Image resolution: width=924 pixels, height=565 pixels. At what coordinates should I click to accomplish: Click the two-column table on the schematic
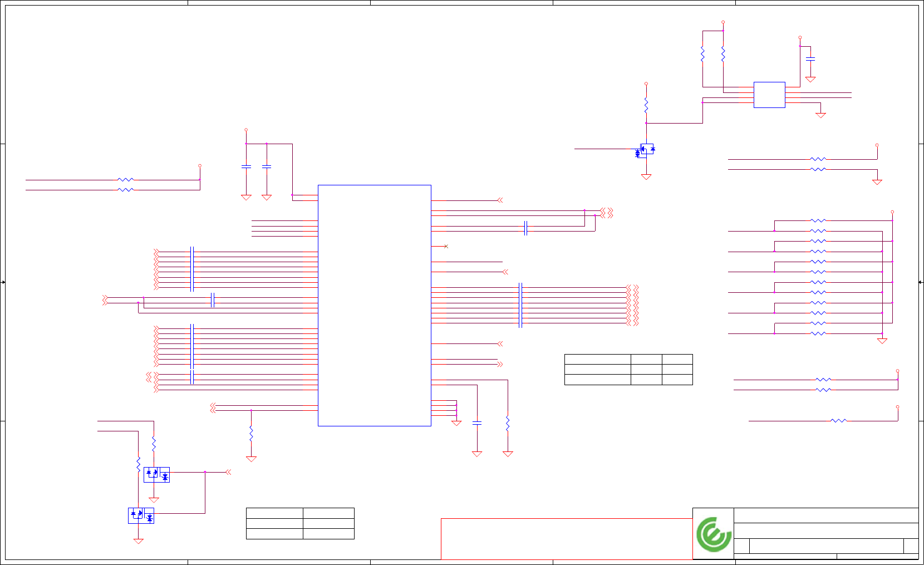click(300, 523)
